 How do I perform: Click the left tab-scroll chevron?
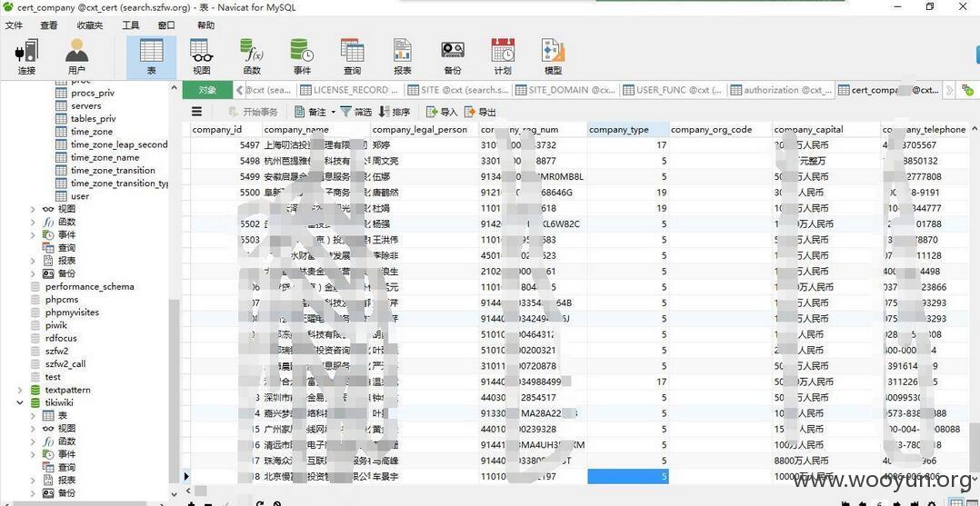(239, 90)
